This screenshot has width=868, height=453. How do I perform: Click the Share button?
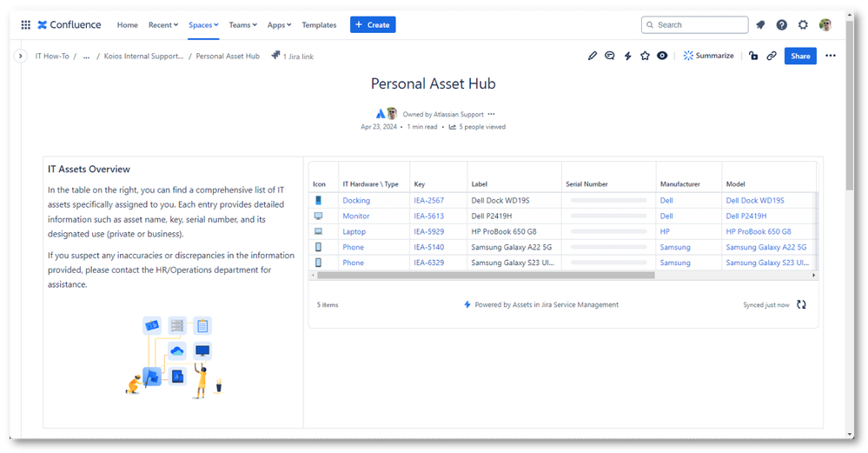pyautogui.click(x=800, y=56)
